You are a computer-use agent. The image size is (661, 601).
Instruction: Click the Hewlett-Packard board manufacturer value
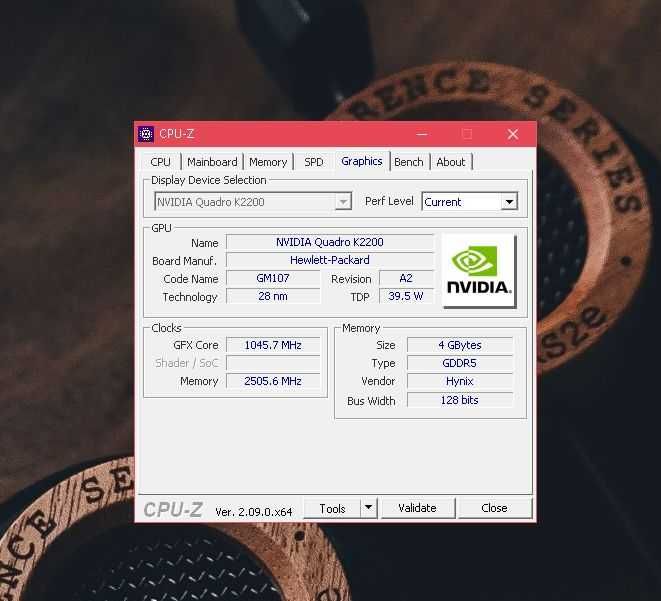[x=330, y=260]
